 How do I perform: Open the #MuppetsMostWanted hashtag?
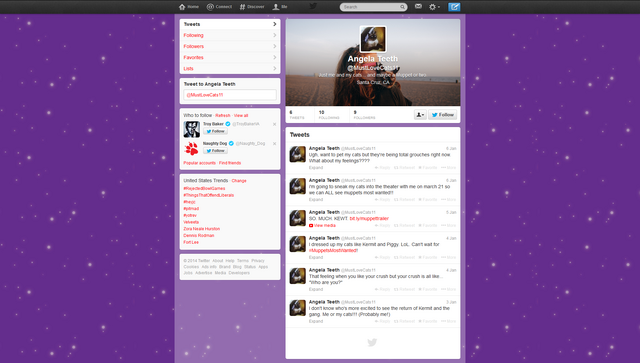click(x=333, y=250)
